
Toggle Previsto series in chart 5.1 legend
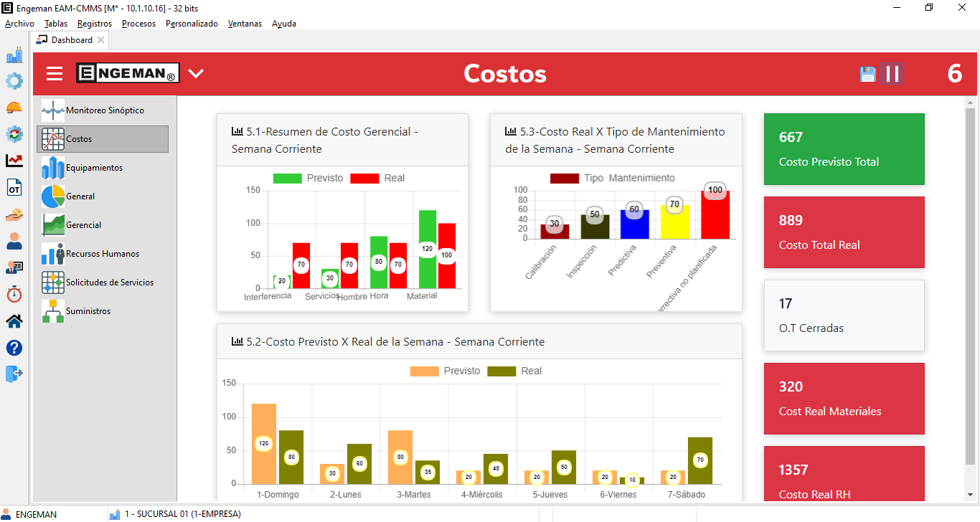[287, 178]
